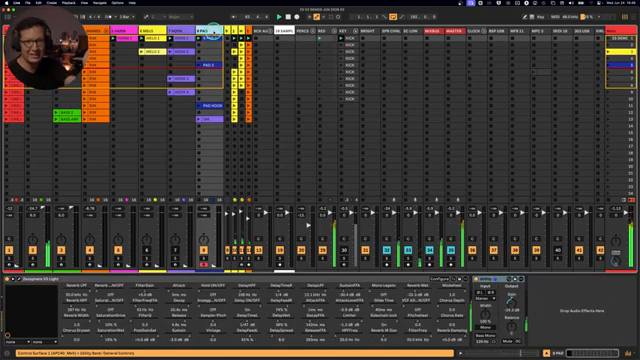This screenshot has width=640, height=360.
Task: Collapse the Omnisphere device fold triangle
Action: tap(13, 279)
